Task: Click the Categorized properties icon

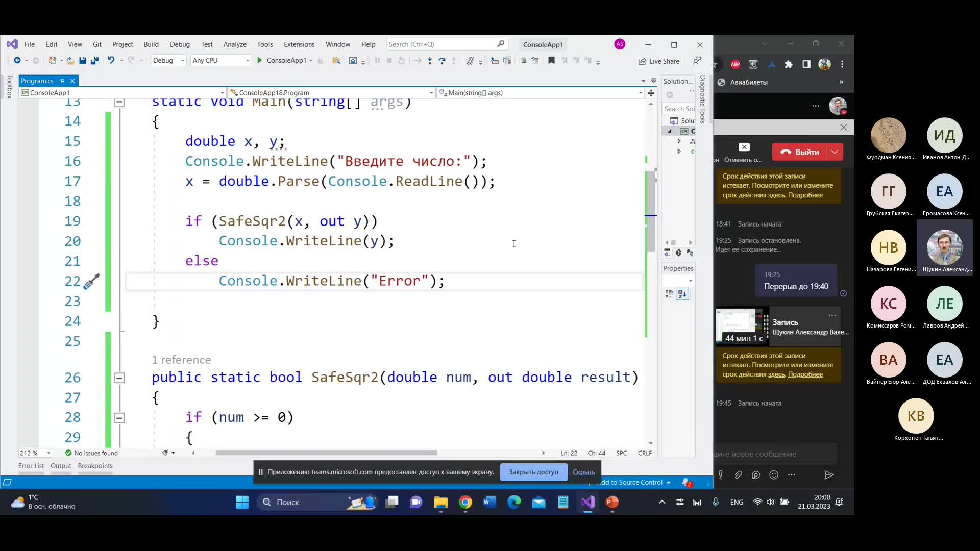Action: point(669,294)
